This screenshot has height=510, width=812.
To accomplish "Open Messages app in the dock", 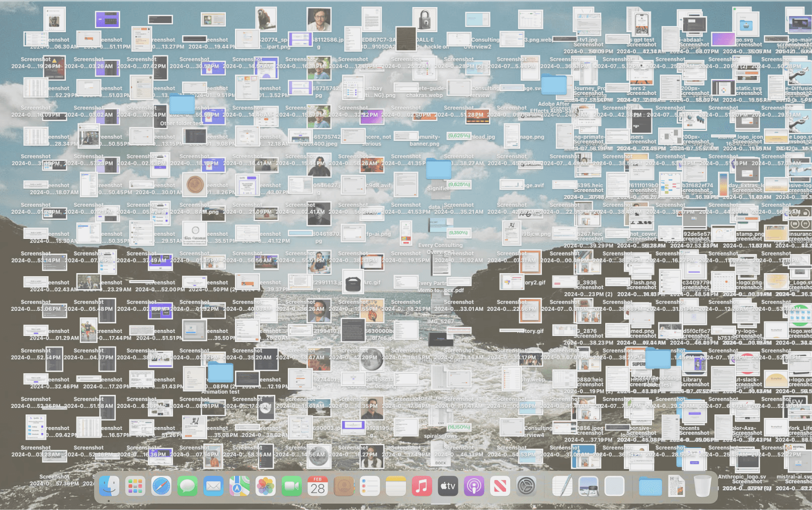I will [188, 486].
